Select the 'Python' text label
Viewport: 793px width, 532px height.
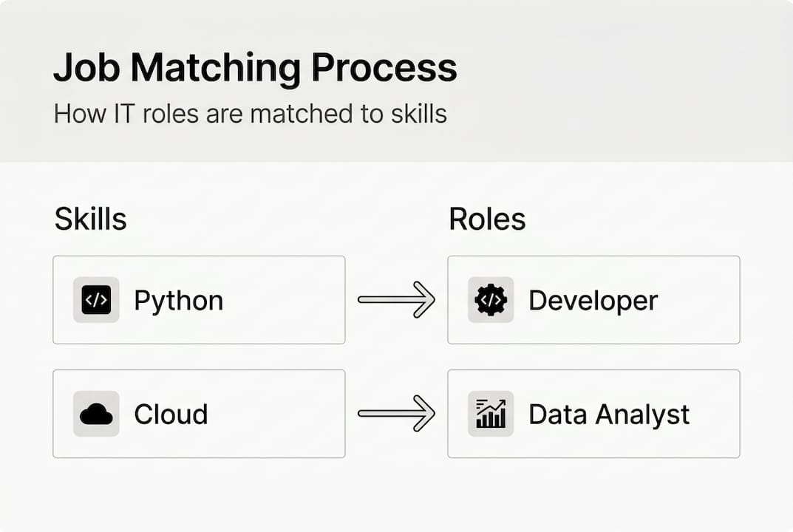coord(178,301)
